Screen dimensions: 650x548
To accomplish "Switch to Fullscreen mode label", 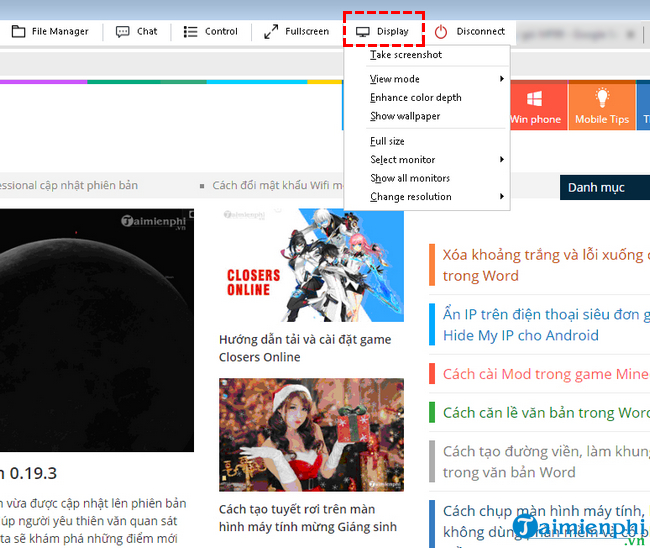I will (307, 32).
